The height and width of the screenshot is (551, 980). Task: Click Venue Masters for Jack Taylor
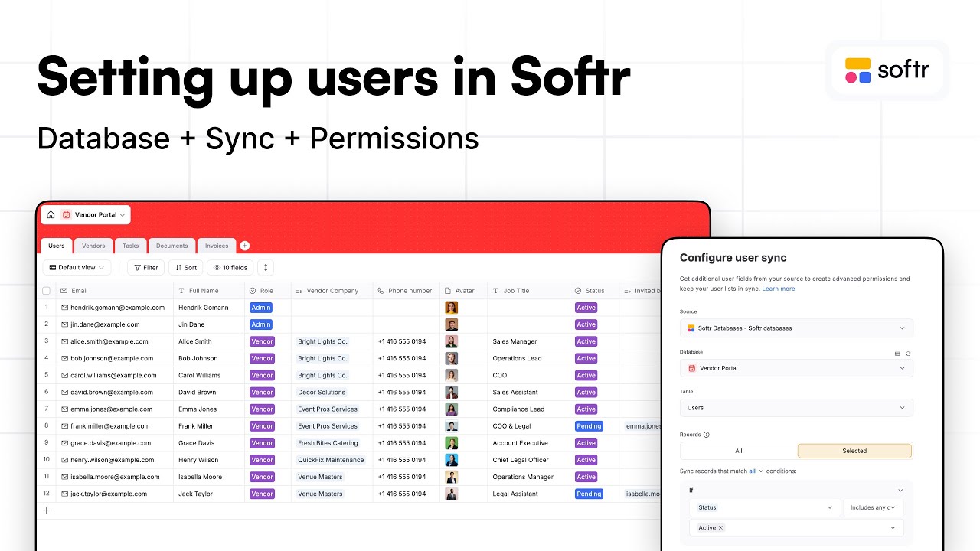(x=320, y=494)
